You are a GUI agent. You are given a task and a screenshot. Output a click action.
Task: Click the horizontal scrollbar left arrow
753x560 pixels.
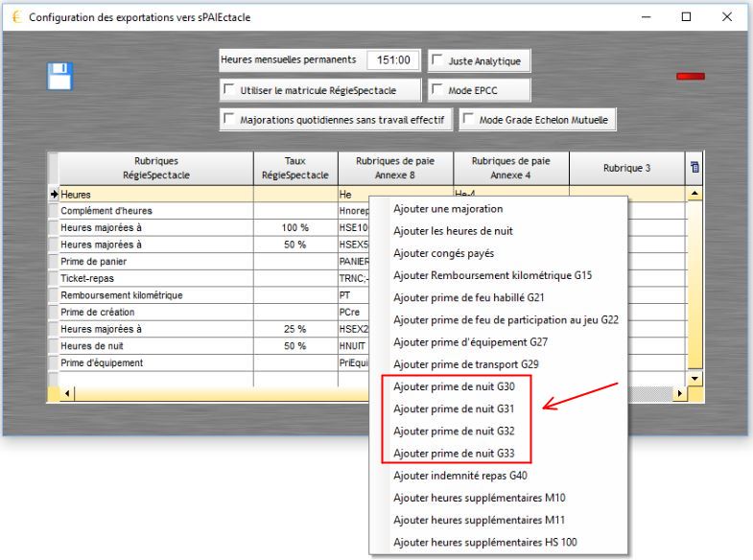click(x=67, y=393)
